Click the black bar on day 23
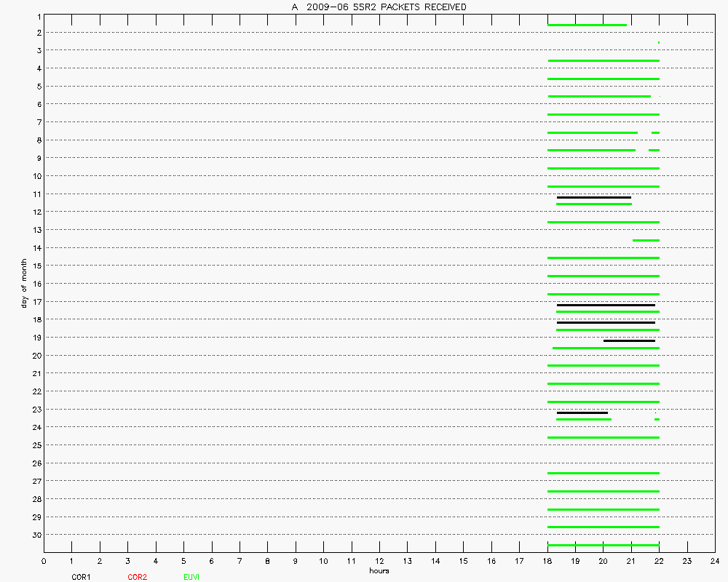Viewport: 728px width, 582px height. [582, 412]
